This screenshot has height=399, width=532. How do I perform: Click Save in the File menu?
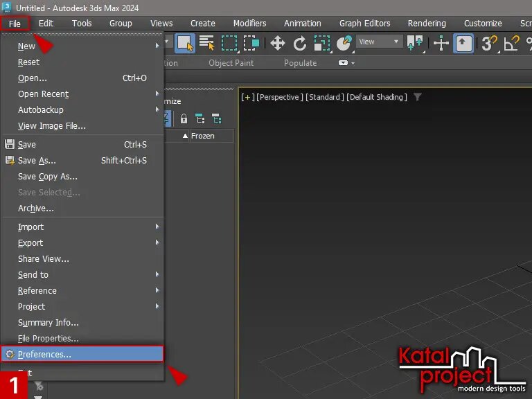82,145
